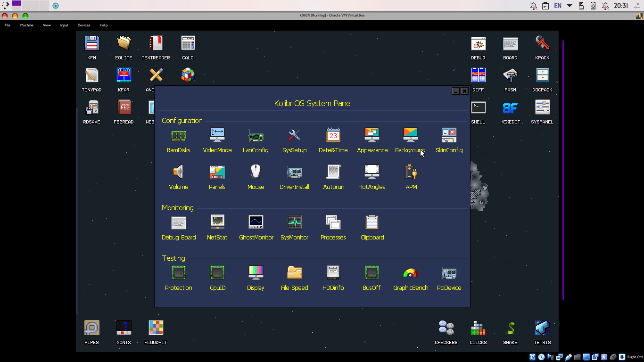Launch NetStat monitor icon

point(217,222)
